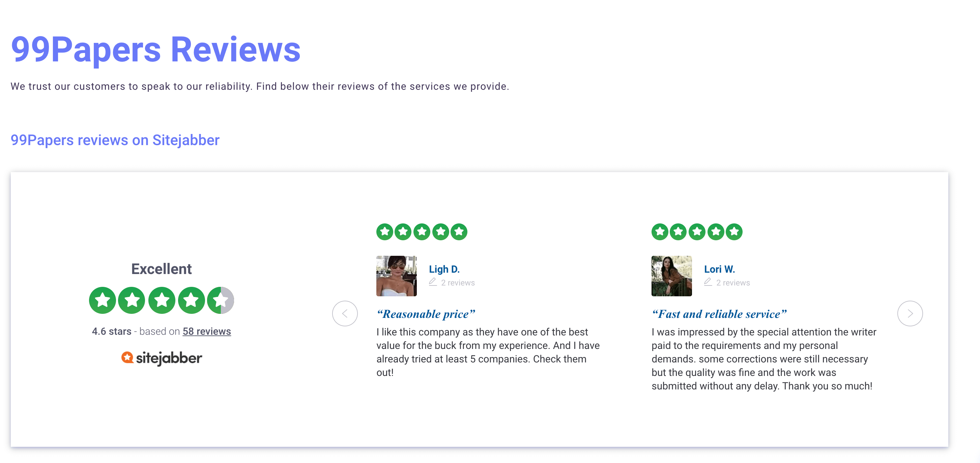980x463 pixels.
Task: Open Lori W.'s profile name link
Action: 719,269
